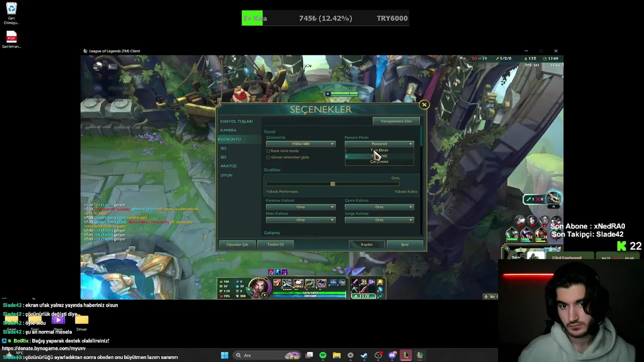Collapse the Pencere Modu dropdown
The image size is (644, 362).
pyautogui.click(x=379, y=144)
